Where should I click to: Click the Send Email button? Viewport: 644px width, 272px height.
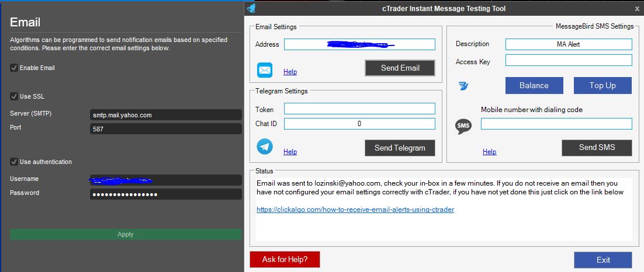(400, 68)
